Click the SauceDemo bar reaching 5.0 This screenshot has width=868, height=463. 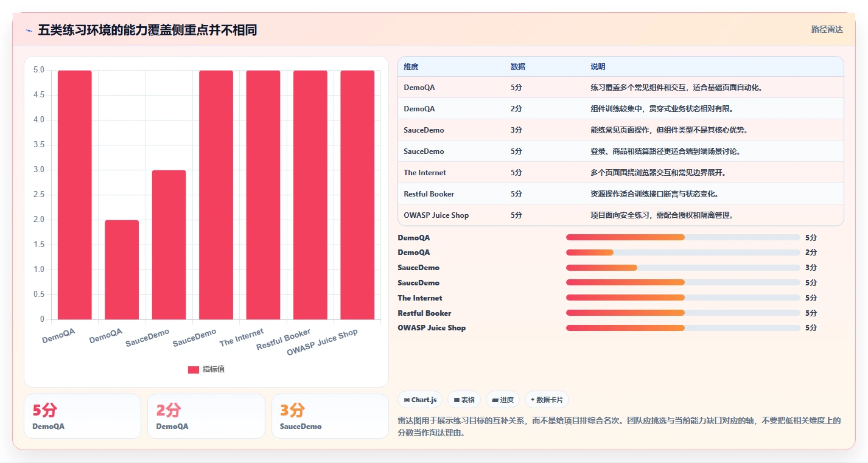coord(216,195)
